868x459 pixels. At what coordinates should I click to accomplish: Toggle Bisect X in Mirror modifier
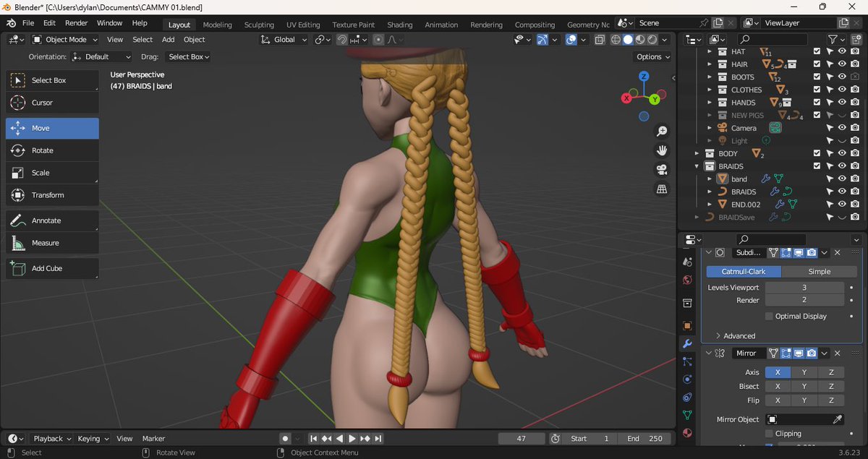[x=778, y=387]
